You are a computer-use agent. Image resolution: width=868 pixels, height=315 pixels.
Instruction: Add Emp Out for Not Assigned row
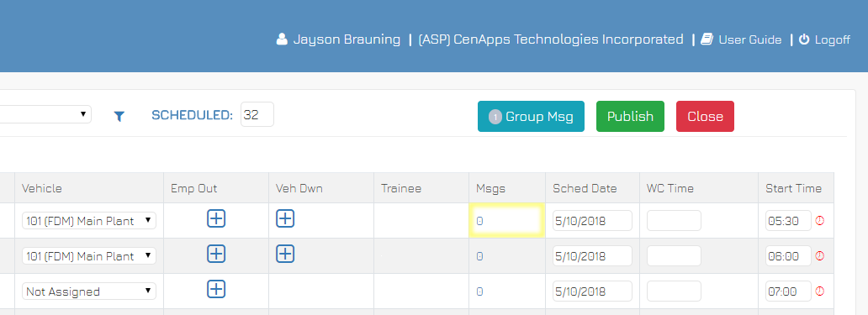216,289
